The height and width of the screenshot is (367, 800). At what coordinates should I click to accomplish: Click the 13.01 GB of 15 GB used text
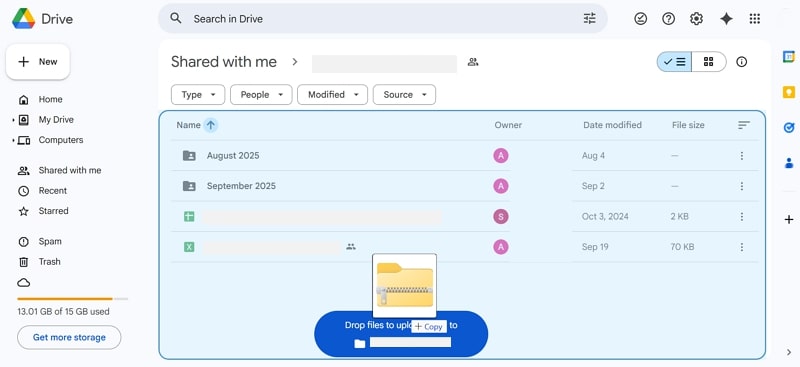click(x=63, y=311)
